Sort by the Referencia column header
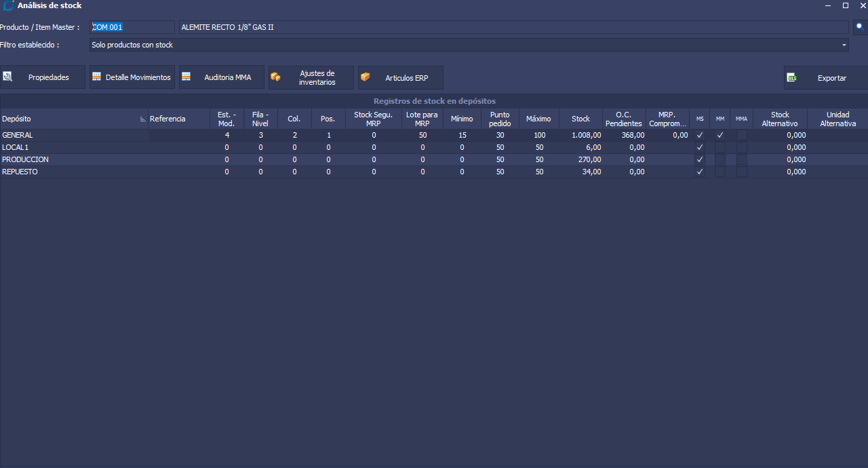 (178, 119)
